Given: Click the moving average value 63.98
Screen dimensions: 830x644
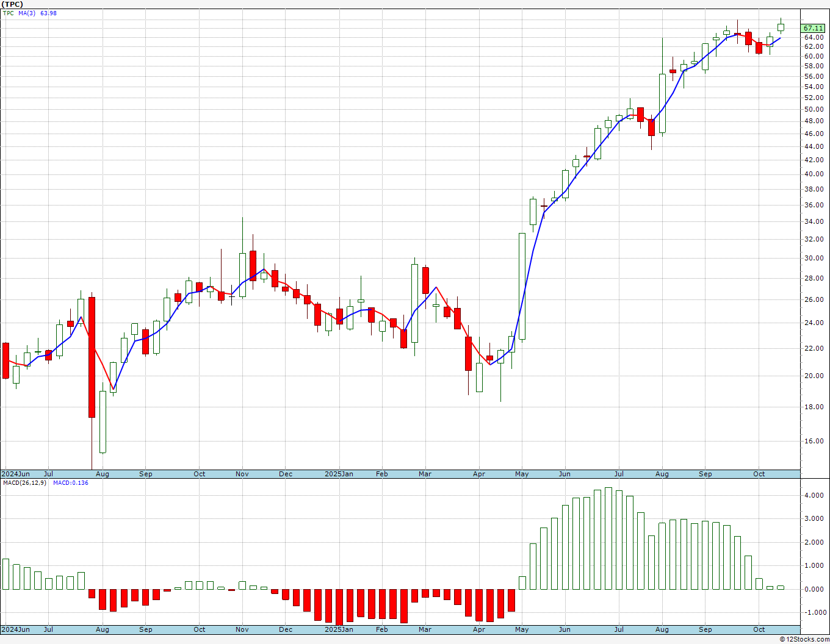Looking at the screenshot, I should [48, 13].
